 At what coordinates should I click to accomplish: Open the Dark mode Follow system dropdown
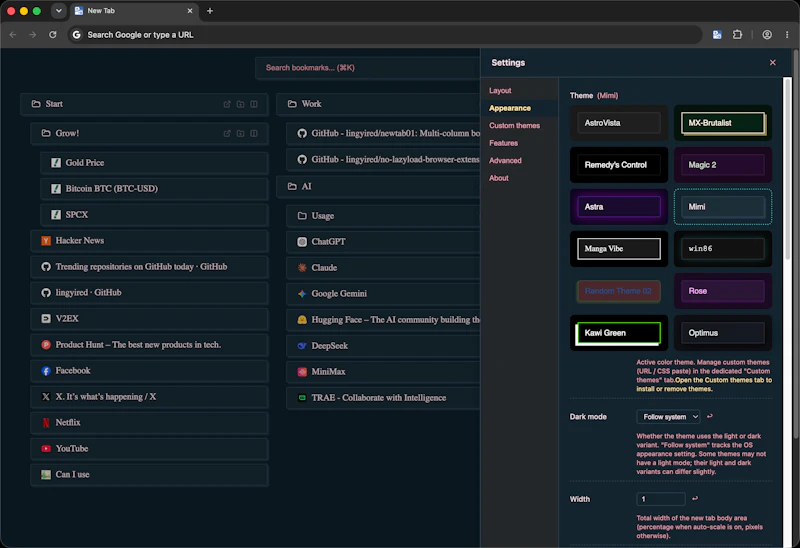coord(668,417)
